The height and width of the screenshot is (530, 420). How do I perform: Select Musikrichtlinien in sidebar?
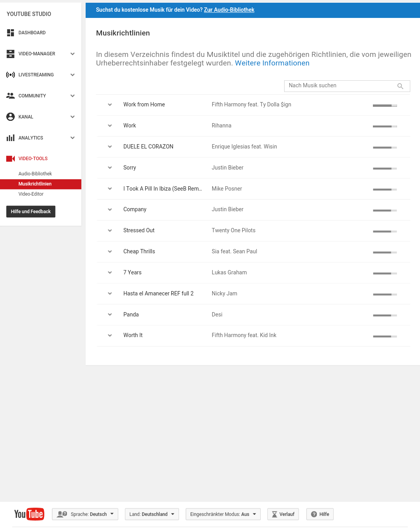(40, 184)
